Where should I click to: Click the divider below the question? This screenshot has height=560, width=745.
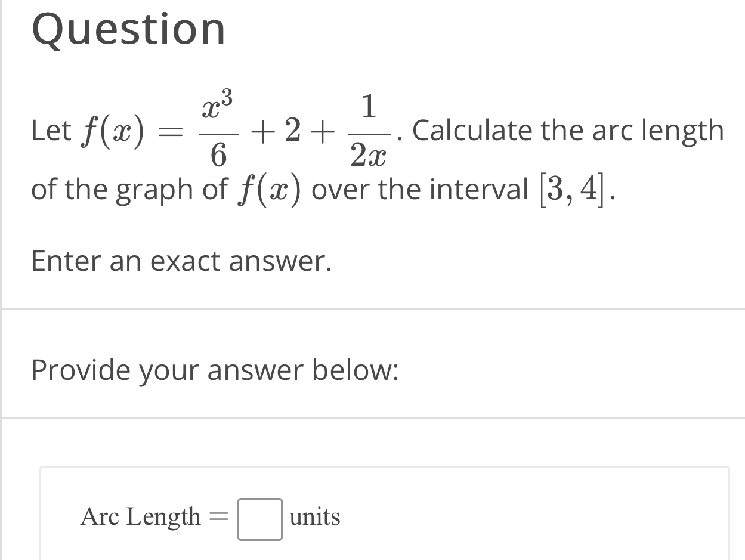pyautogui.click(x=372, y=308)
